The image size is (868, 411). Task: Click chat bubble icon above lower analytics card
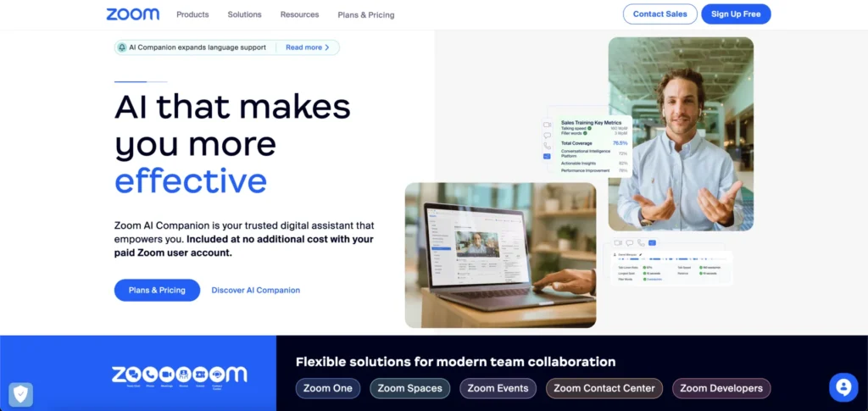[630, 243]
